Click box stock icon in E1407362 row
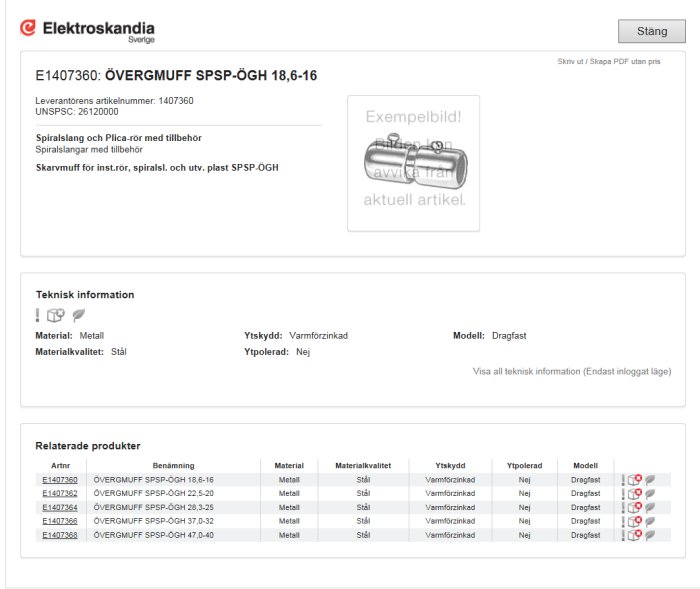Image resolution: width=700 pixels, height=589 pixels. point(634,494)
